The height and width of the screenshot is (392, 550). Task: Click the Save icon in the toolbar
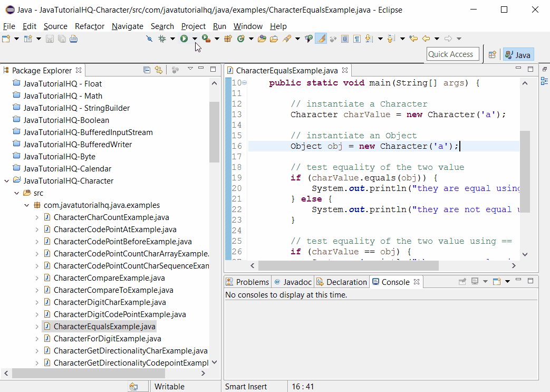[x=50, y=39]
